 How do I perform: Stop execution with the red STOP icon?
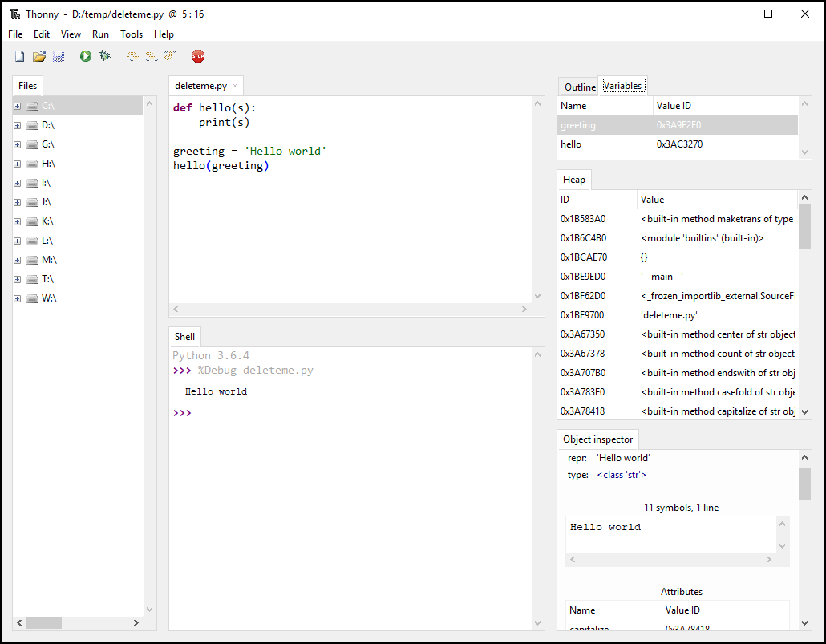click(x=198, y=56)
